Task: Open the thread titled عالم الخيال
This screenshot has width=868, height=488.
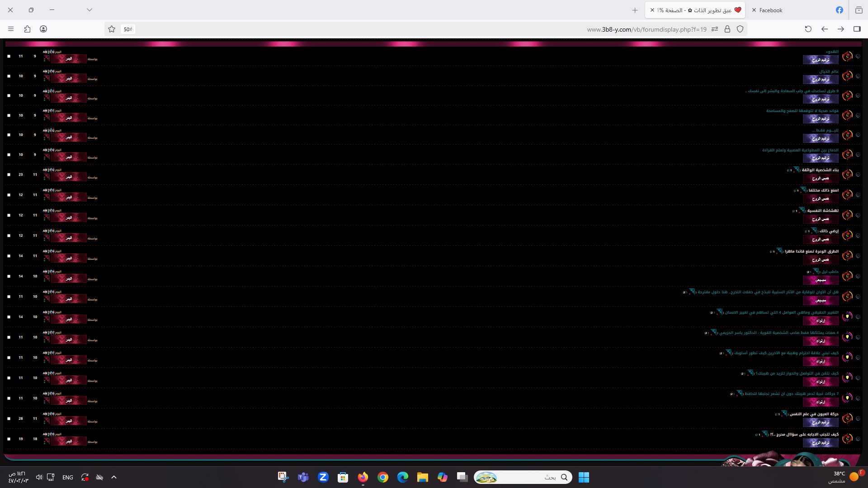Action: click(x=829, y=71)
